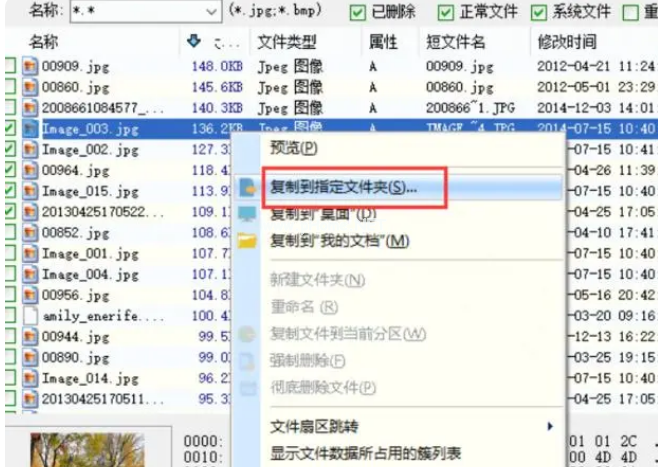Click the folder icon beside 复制到指定文件夹
658x467 pixels.
coord(250,188)
